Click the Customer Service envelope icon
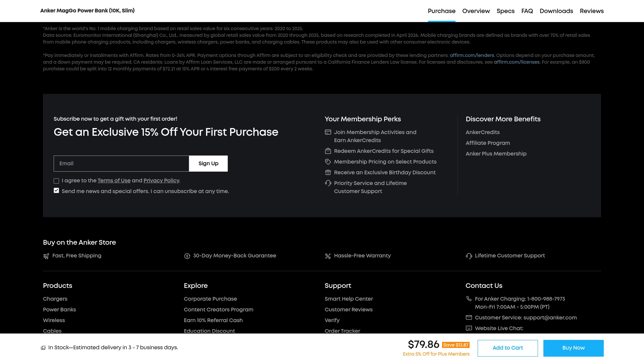Screen dimensions: 644x362 [469, 317]
